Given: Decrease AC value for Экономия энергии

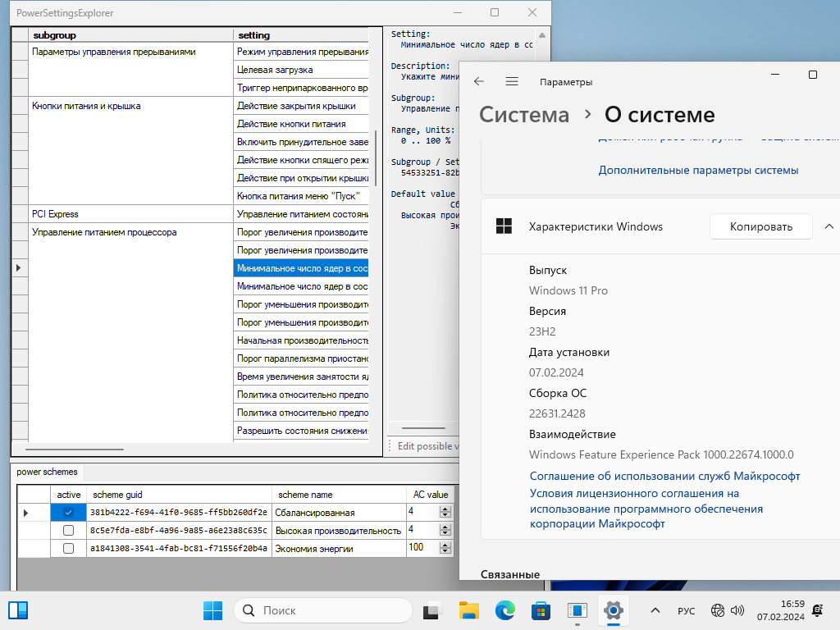Looking at the screenshot, I should point(445,551).
